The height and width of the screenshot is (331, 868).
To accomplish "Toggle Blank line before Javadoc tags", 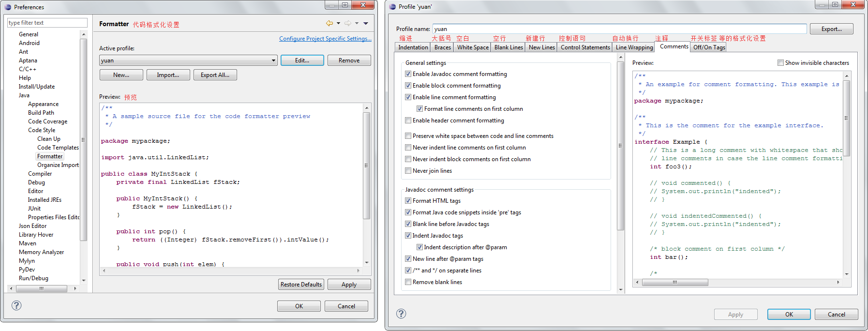I will point(408,224).
